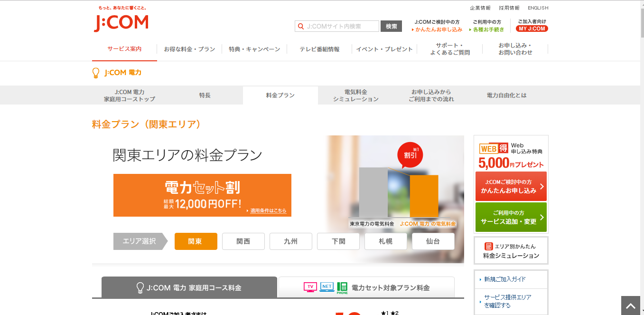This screenshot has height=315, width=644.
Task: Click the J:COM 電力 の電気料金 chart label
Action: click(x=428, y=224)
